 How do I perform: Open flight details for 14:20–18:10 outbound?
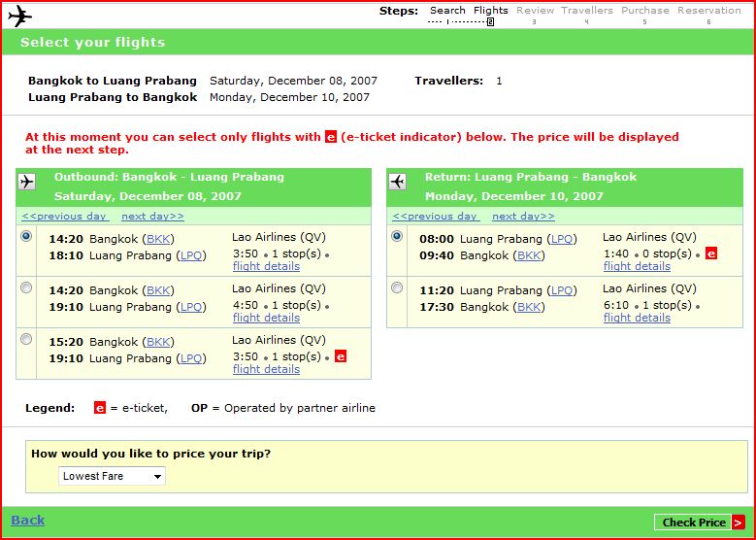coord(266,266)
